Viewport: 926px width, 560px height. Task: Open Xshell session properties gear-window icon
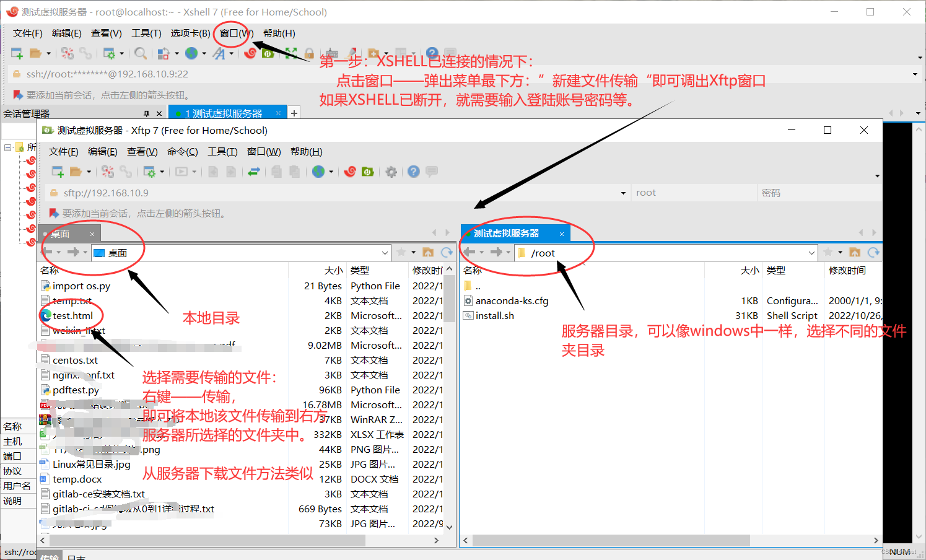[109, 53]
